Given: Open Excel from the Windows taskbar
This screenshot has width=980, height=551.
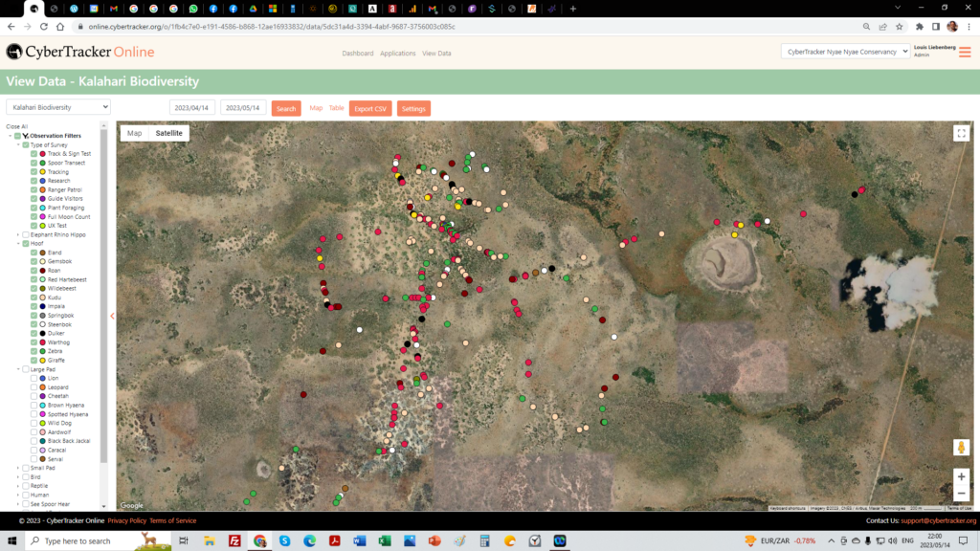Looking at the screenshot, I should pyautogui.click(x=384, y=540).
